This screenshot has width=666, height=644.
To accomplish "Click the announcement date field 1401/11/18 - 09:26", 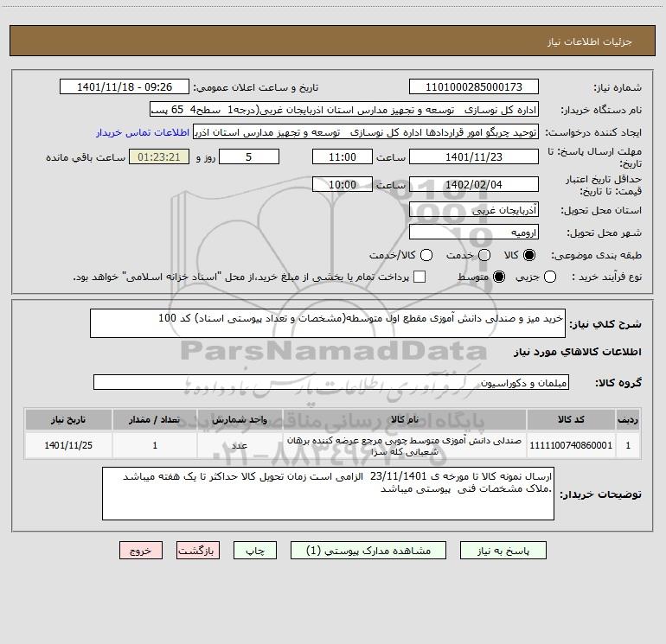I will click(x=125, y=87).
